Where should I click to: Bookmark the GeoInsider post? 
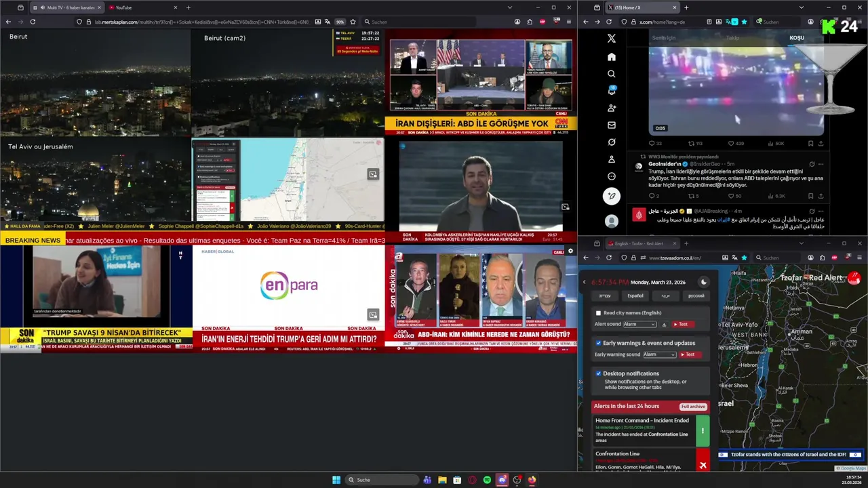click(x=810, y=196)
